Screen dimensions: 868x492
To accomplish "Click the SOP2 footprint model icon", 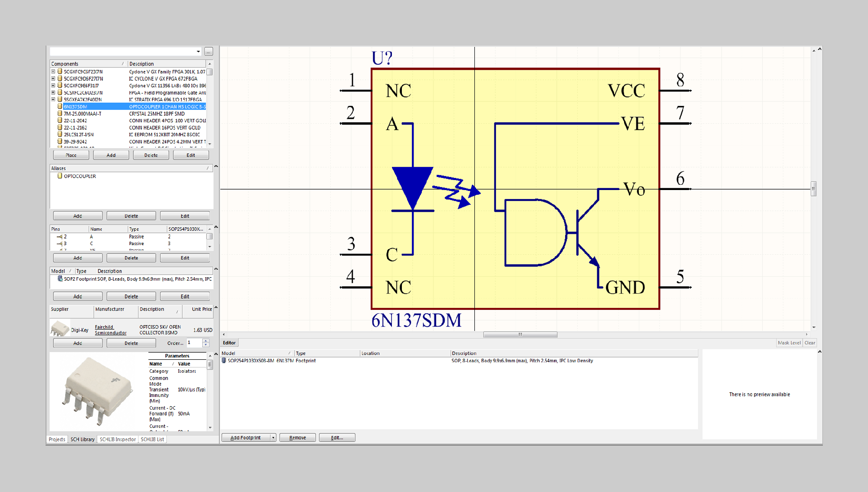I will 60,279.
